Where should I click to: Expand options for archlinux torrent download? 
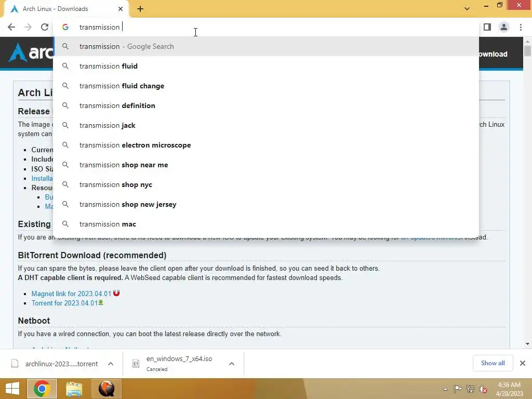[x=111, y=364]
